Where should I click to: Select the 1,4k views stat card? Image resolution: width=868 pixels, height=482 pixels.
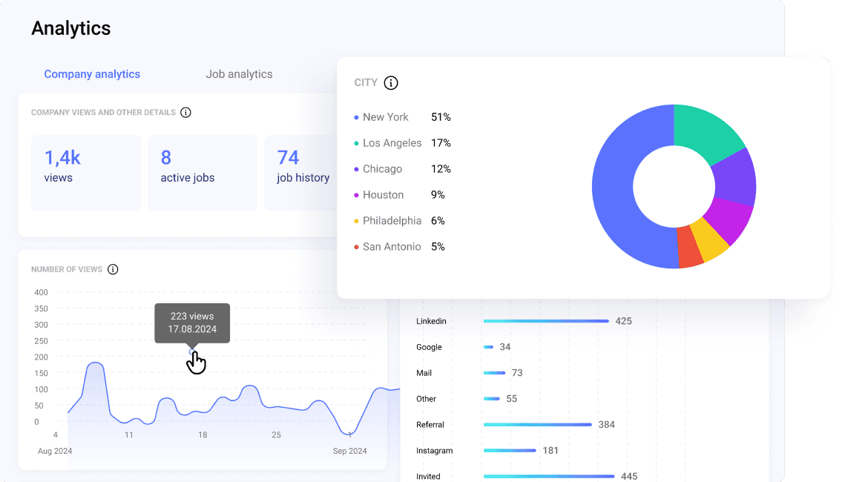[86, 172]
